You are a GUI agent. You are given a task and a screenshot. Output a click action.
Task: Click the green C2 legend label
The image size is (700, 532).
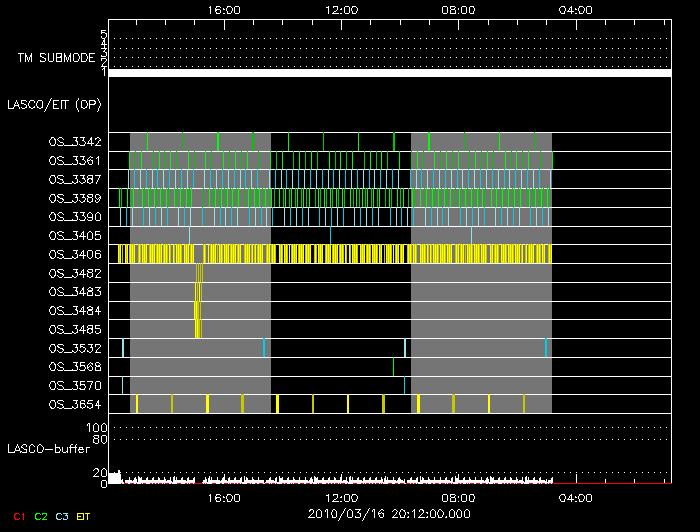[x=40, y=516]
